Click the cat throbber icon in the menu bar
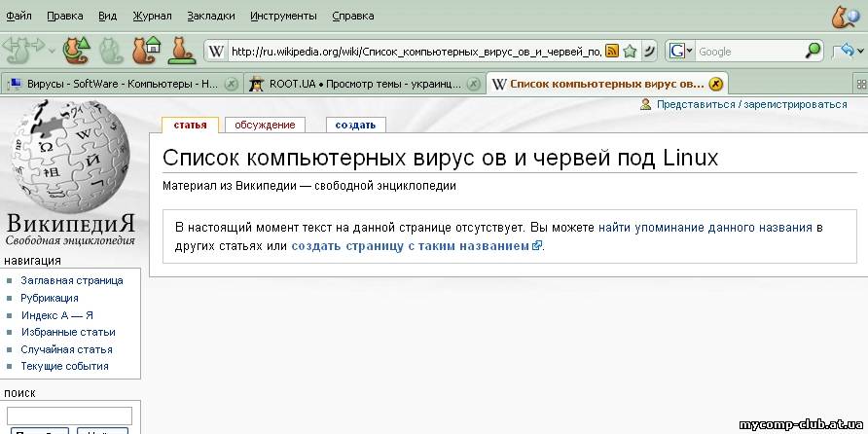 [847, 16]
